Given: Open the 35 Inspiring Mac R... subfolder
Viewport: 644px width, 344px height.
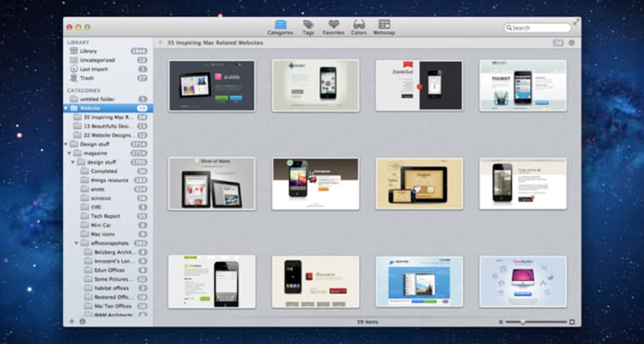Looking at the screenshot, I should pyautogui.click(x=108, y=117).
